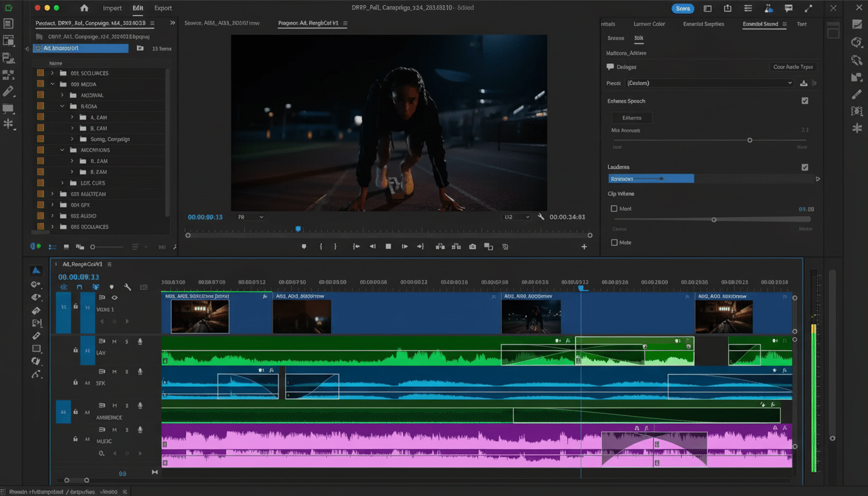Select the Razor tool in the toolbar
This screenshot has width=868, height=496.
tap(36, 336)
